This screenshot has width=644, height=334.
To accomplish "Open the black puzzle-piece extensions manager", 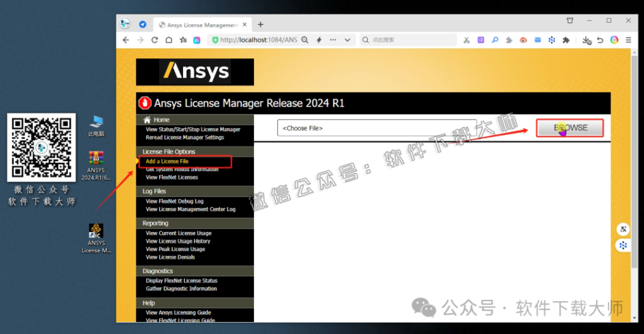I will pos(566,40).
